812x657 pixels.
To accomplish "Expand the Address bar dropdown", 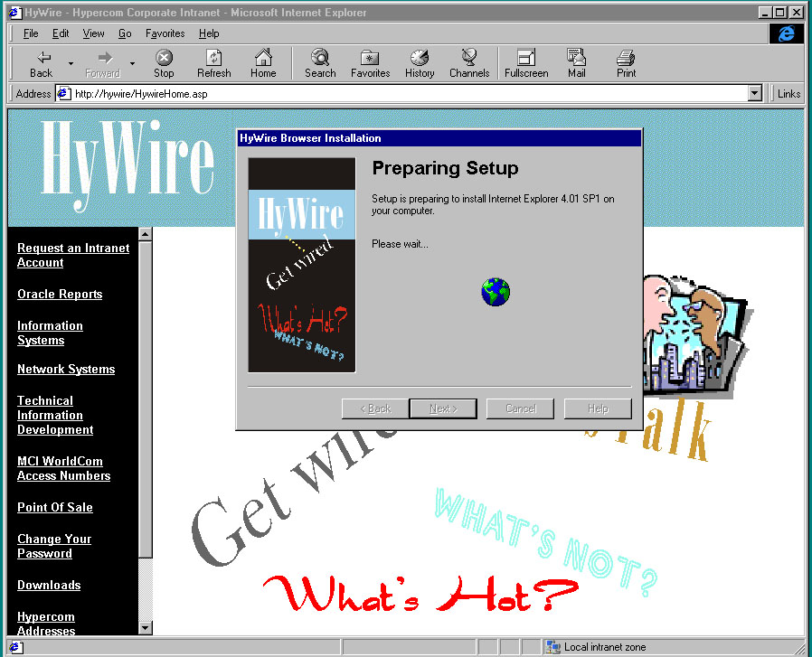I will pyautogui.click(x=755, y=93).
